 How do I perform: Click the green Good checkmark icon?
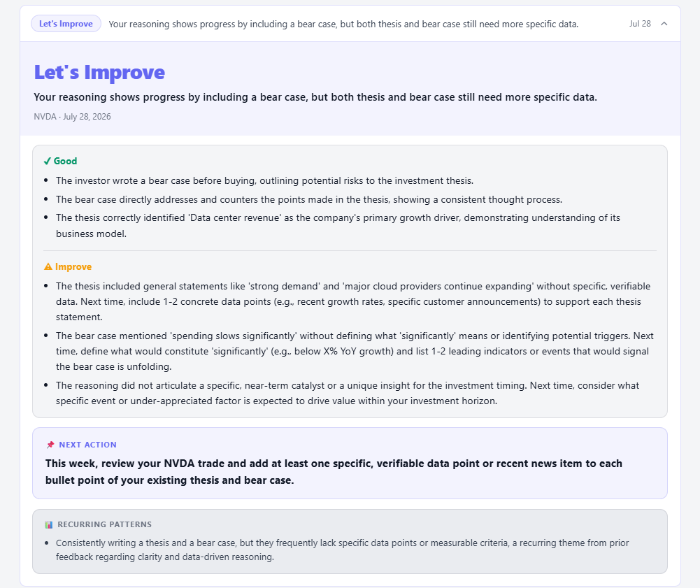[48, 162]
